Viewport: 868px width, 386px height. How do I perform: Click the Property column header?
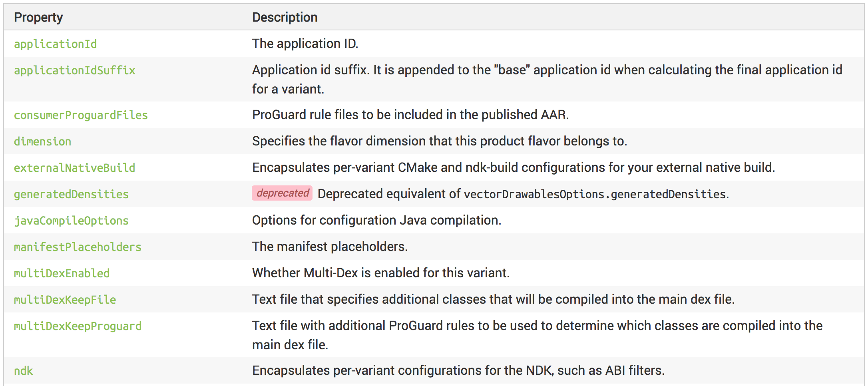coord(38,17)
